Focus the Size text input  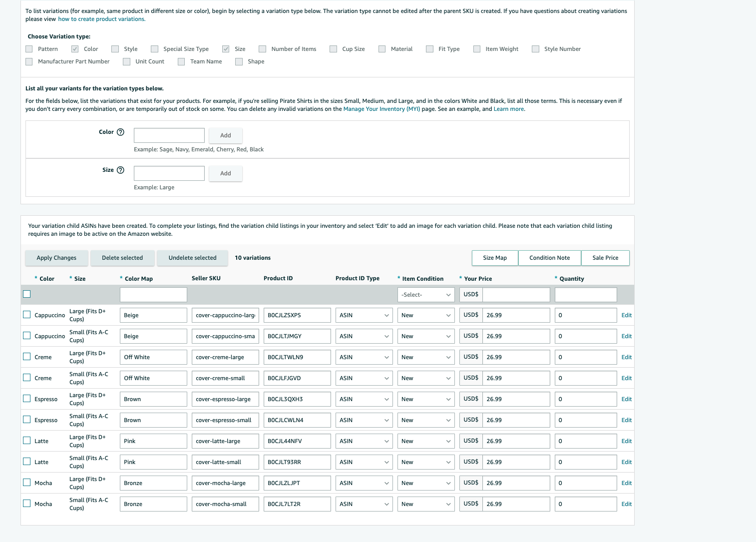click(169, 173)
